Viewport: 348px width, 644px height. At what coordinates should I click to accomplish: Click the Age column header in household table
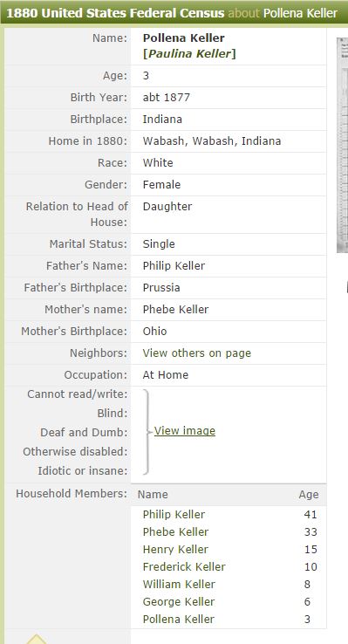tap(309, 495)
